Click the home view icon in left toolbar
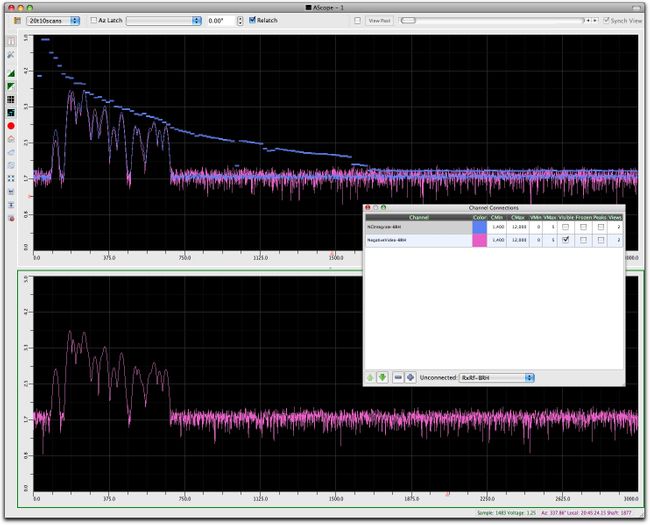 pyautogui.click(x=11, y=139)
